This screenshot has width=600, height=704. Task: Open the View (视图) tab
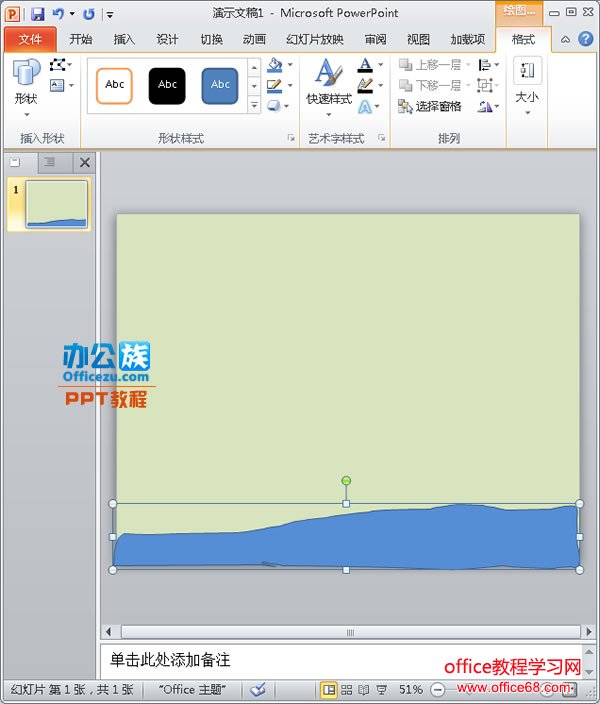pyautogui.click(x=418, y=40)
